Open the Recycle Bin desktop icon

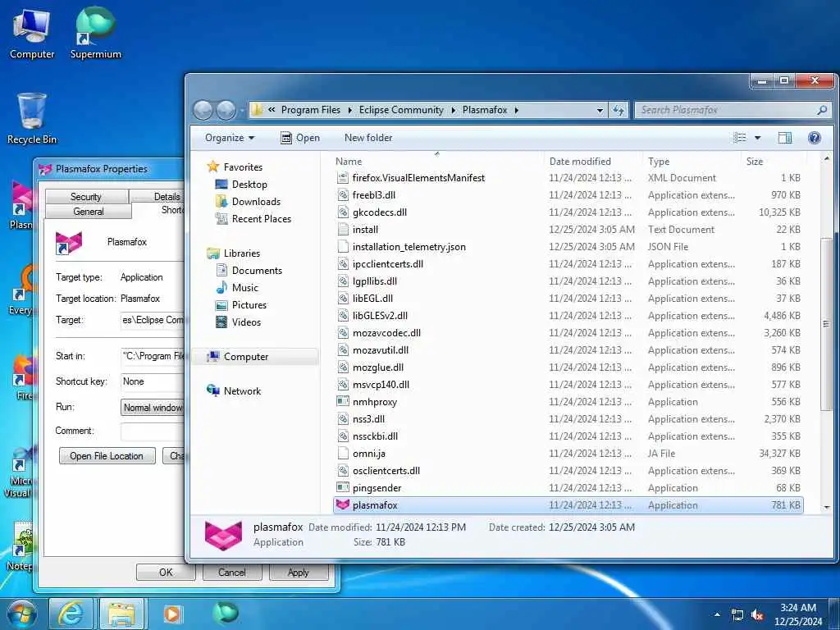click(x=32, y=118)
